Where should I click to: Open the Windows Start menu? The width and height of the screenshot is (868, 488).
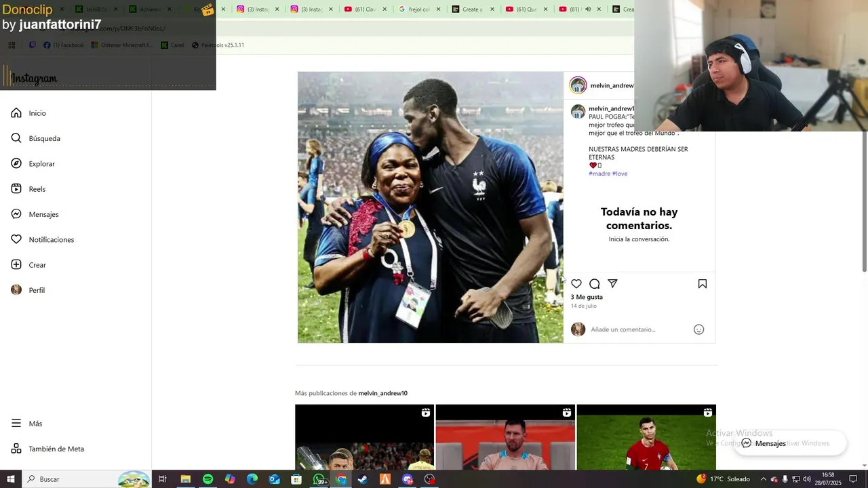[x=11, y=479]
